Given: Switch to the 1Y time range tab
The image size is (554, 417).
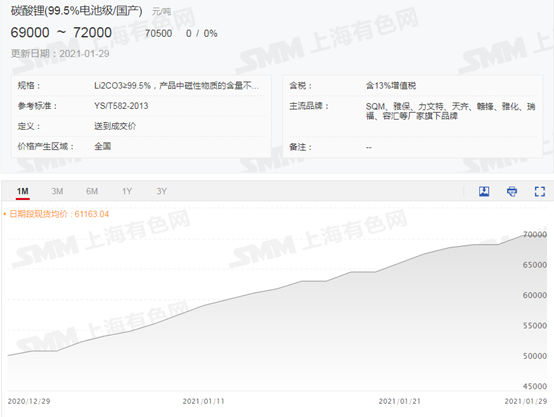Looking at the screenshot, I should point(127,192).
